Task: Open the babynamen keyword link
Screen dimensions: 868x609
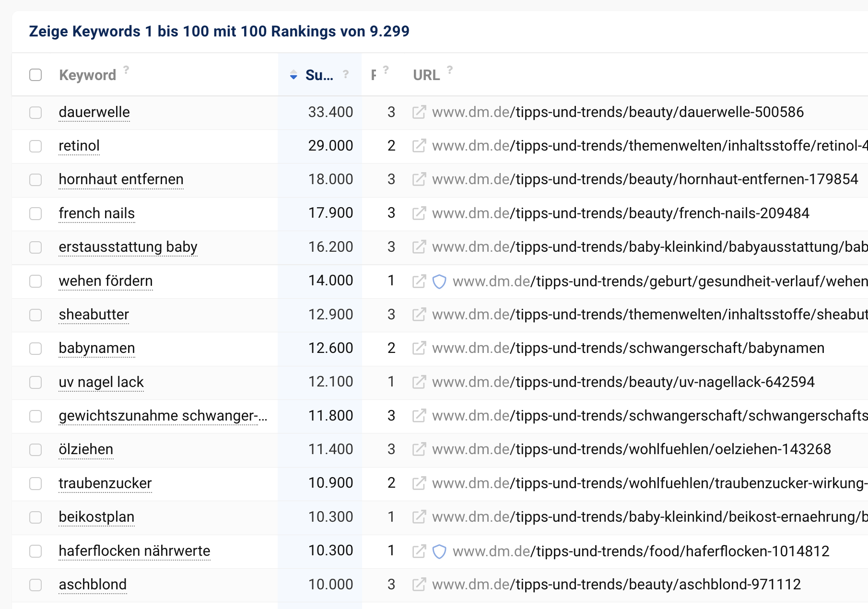Action: coord(97,348)
